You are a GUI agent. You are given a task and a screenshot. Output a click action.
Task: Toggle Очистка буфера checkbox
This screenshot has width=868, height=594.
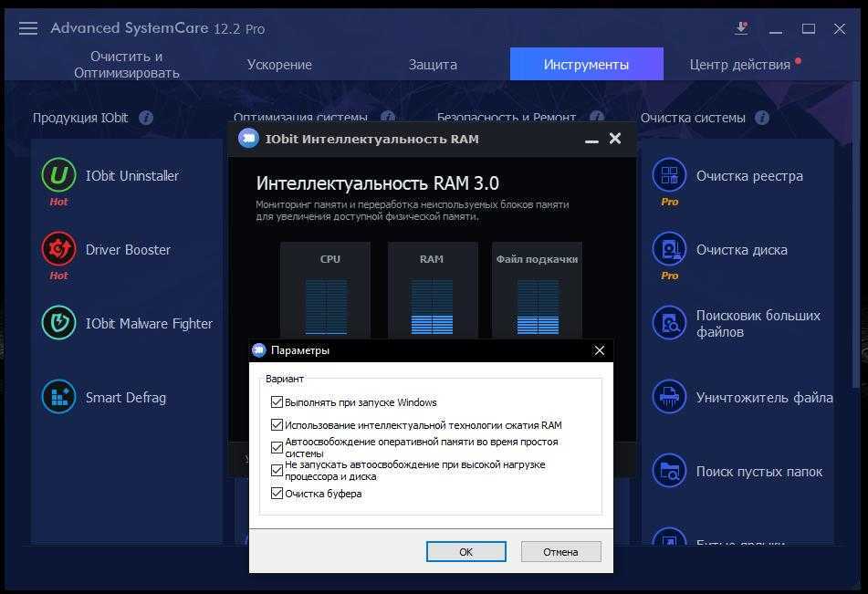[x=277, y=493]
